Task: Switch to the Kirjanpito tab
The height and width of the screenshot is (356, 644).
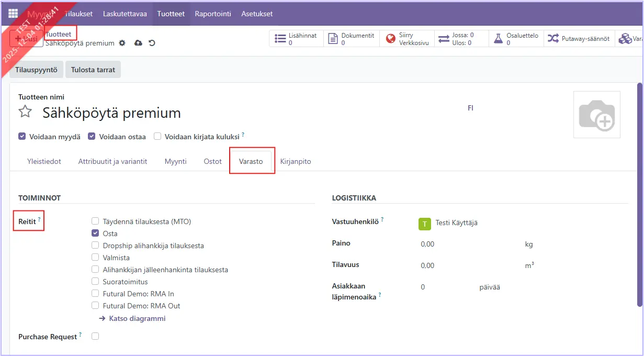Action: point(296,161)
